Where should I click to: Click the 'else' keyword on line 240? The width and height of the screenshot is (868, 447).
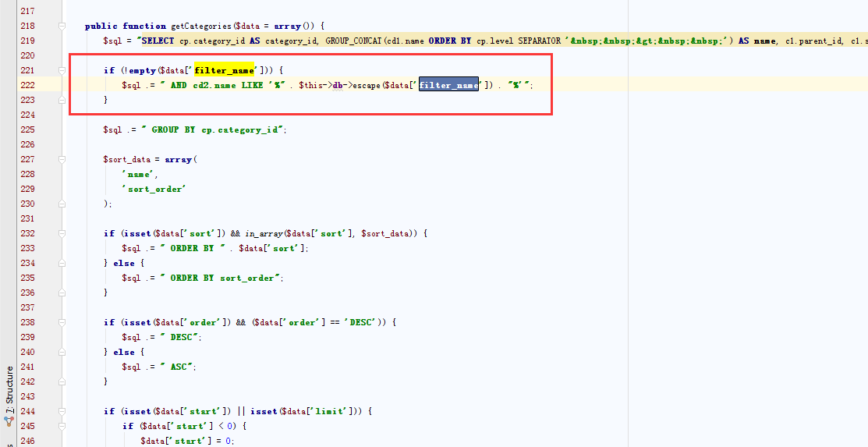coord(124,352)
